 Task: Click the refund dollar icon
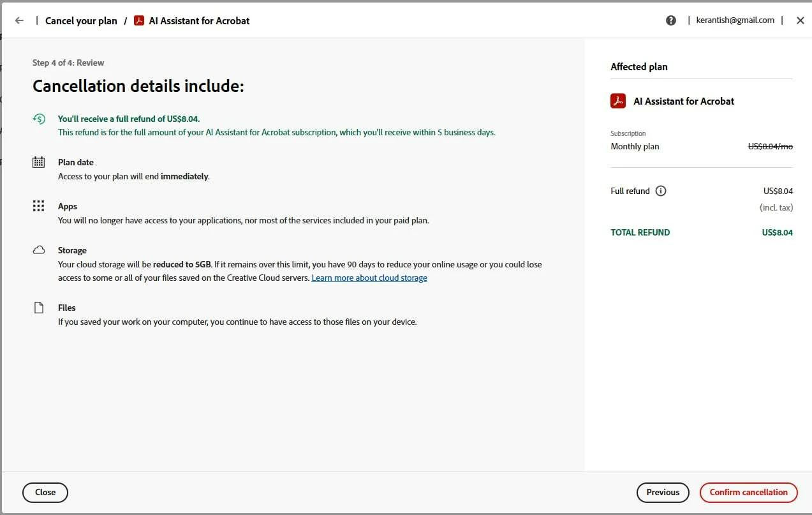click(x=39, y=119)
